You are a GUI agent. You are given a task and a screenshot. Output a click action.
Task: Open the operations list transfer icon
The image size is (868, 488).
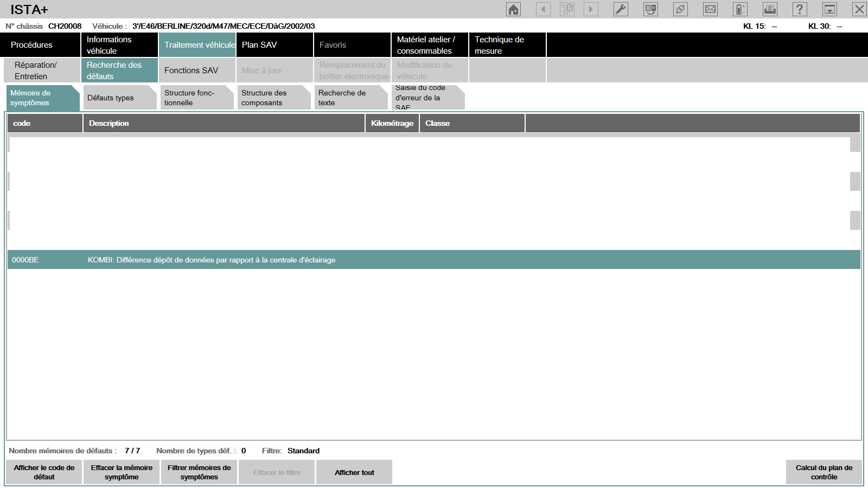coord(650,9)
